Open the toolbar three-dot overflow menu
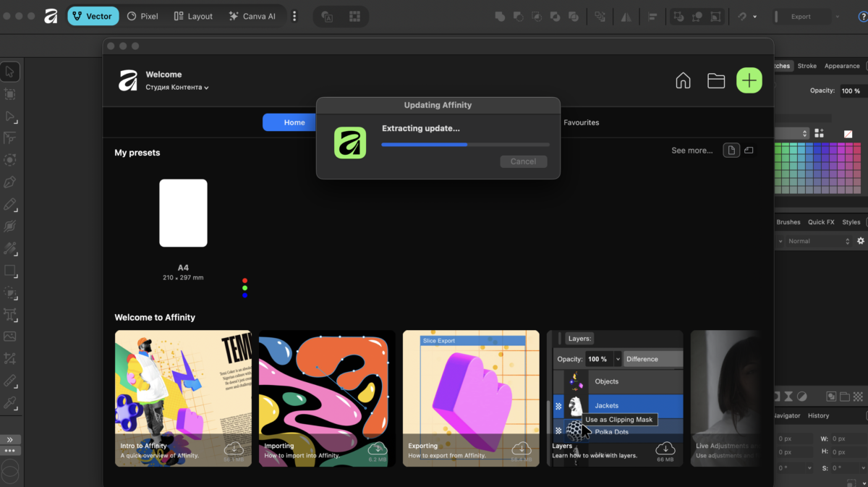 click(x=294, y=16)
